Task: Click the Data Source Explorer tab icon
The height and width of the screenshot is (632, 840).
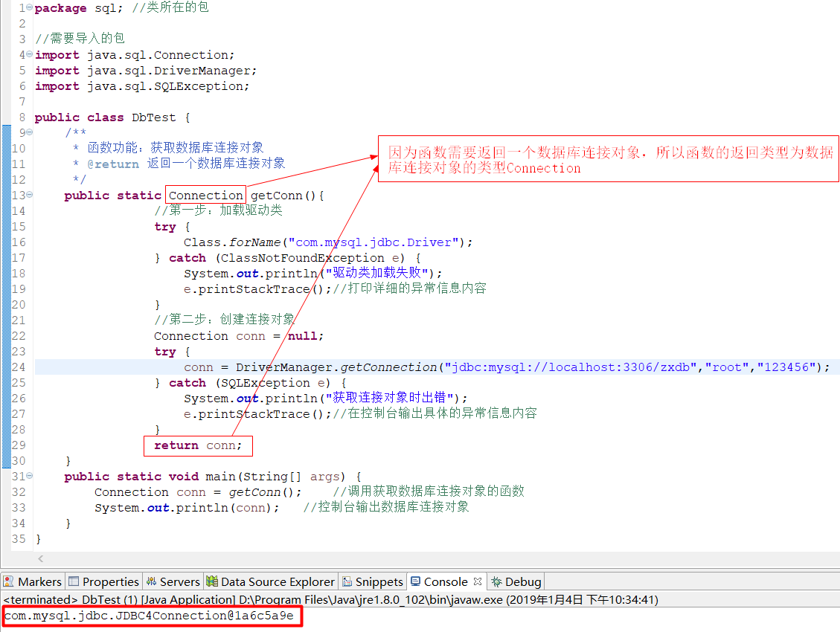Action: click(212, 581)
